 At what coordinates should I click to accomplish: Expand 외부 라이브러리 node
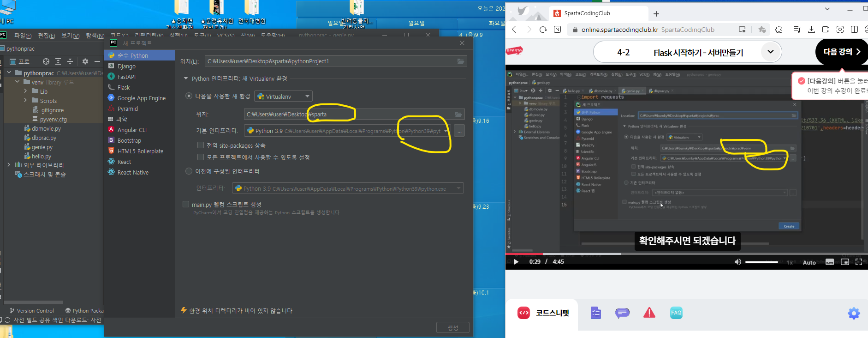pos(9,164)
